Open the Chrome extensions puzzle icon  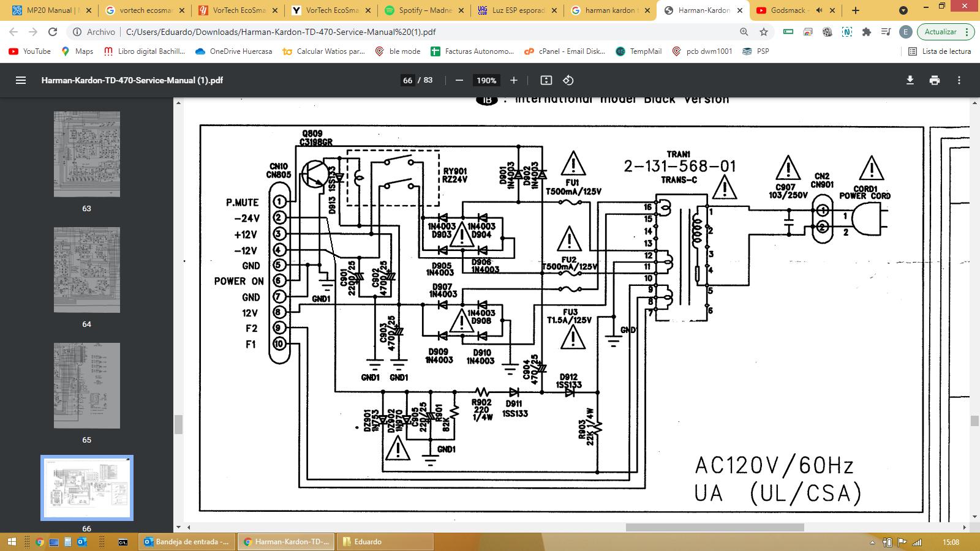pos(867,32)
